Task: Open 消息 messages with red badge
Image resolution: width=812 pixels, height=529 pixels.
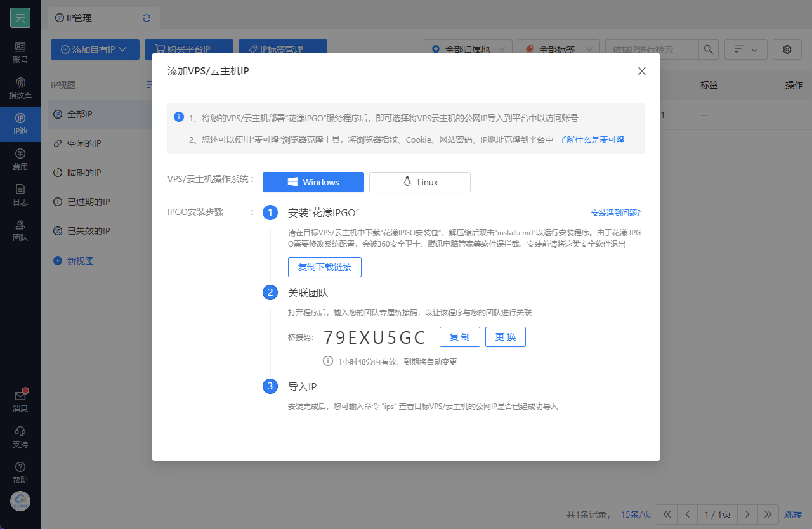Action: 20,402
